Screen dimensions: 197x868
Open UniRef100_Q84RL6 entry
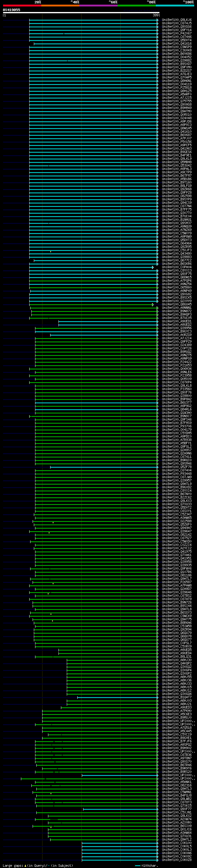click(177, 410)
